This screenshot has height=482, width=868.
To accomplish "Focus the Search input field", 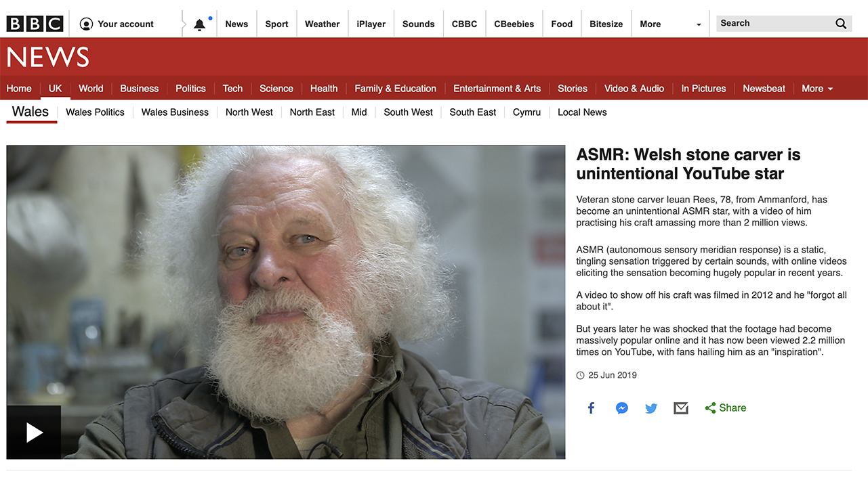I will 773,24.
